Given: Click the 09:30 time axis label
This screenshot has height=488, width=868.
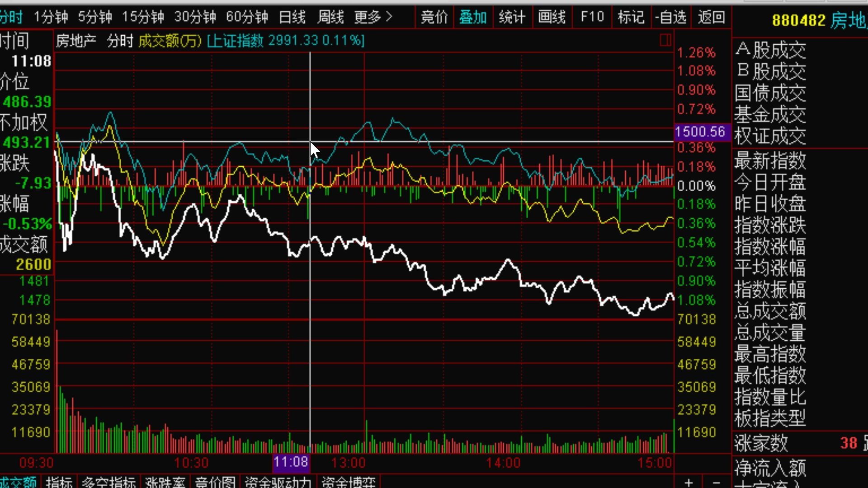Looking at the screenshot, I should click(37, 463).
